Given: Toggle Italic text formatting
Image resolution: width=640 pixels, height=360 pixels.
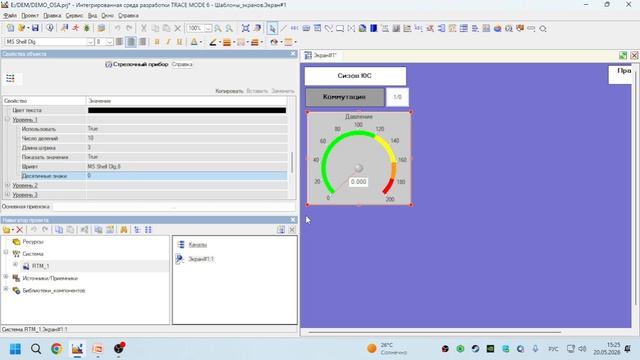Looking at the screenshot, I should 168,42.
